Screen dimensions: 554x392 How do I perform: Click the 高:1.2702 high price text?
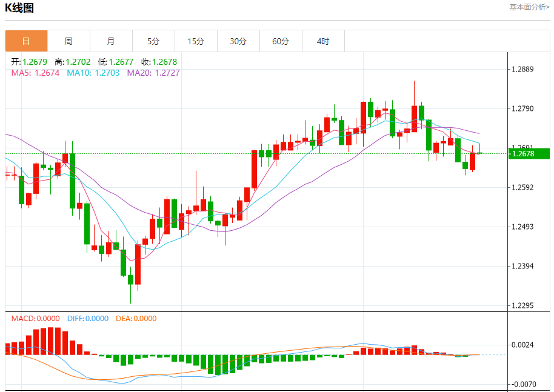72,62
